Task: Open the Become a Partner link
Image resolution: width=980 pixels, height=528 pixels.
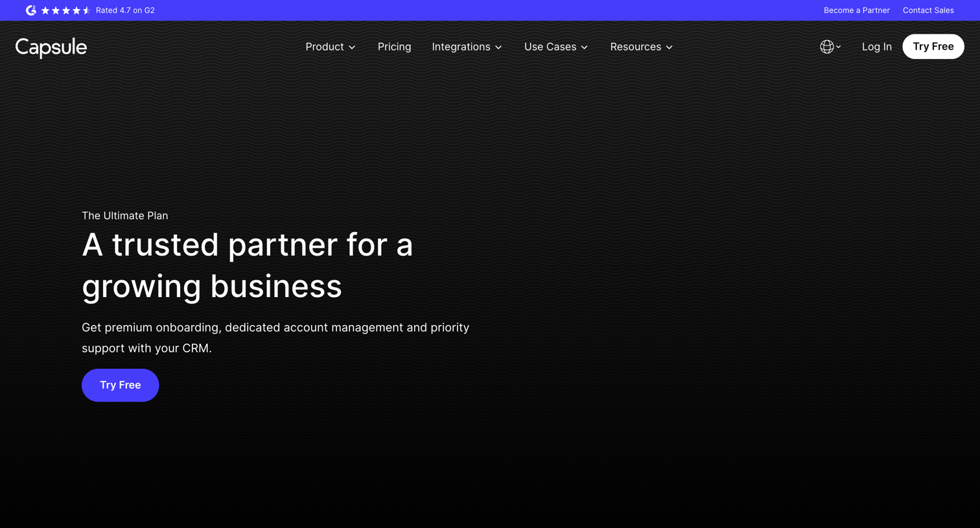Action: tap(857, 10)
